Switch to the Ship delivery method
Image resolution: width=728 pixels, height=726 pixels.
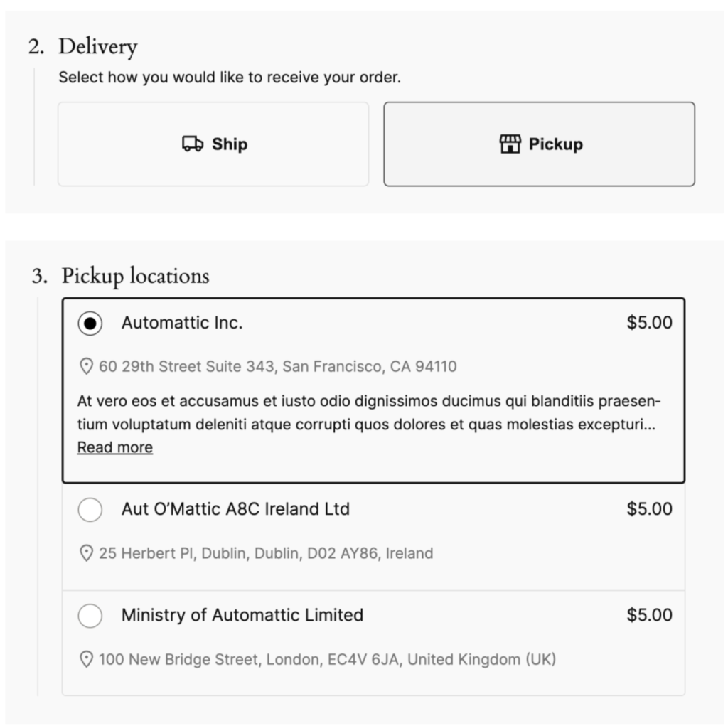213,144
